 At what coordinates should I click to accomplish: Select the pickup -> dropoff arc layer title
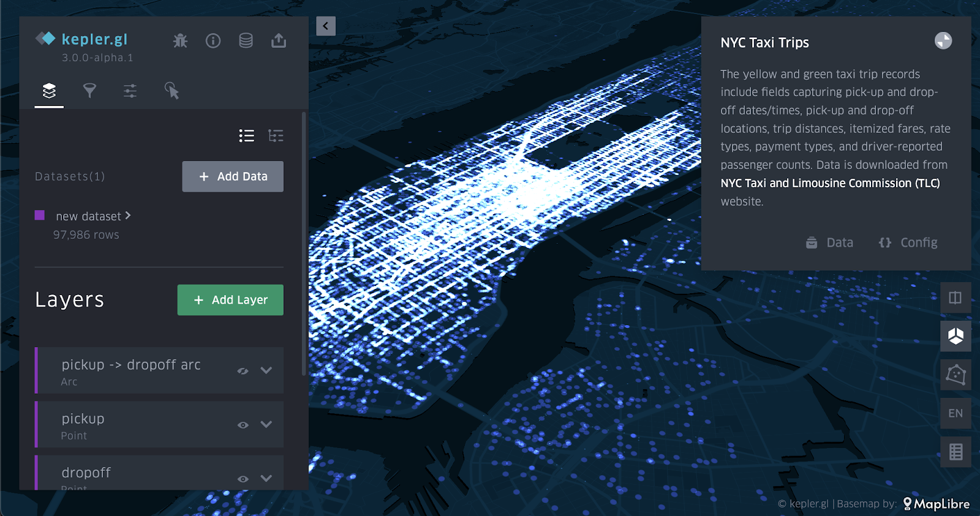coord(131,365)
